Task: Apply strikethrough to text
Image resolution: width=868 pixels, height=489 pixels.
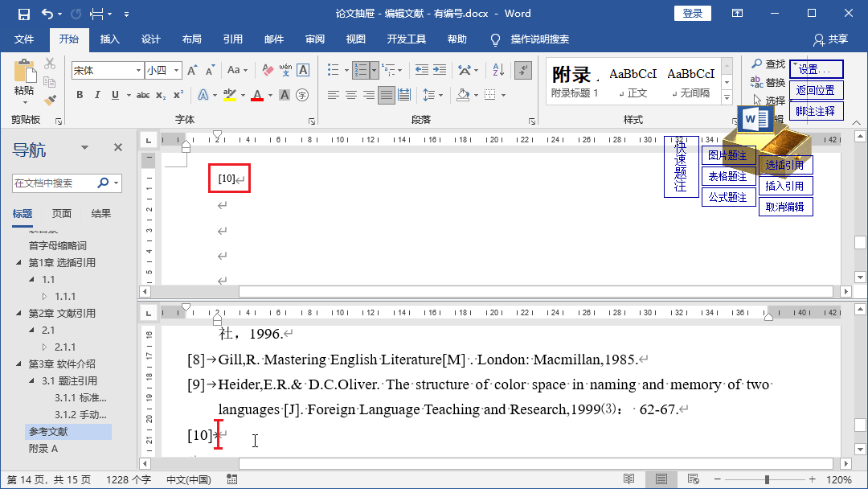Action: point(143,95)
